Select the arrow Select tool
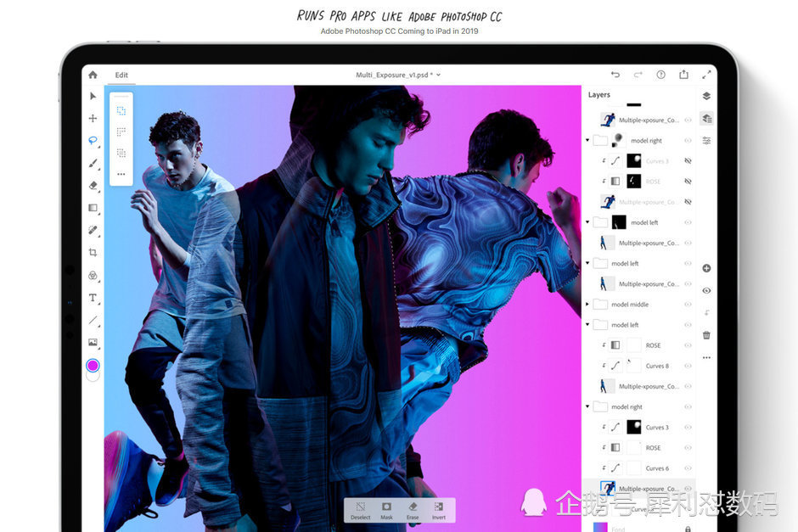798x532 pixels. pos(93,96)
